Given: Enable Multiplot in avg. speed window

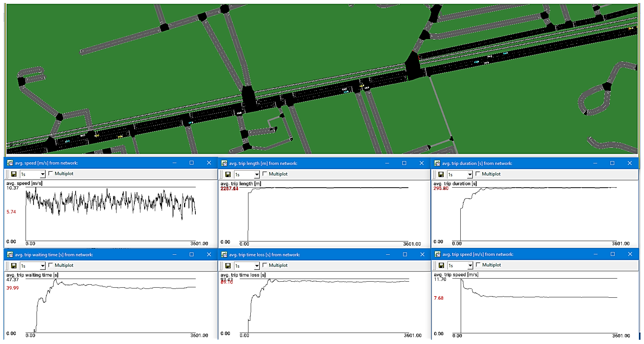Looking at the screenshot, I should pos(51,173).
